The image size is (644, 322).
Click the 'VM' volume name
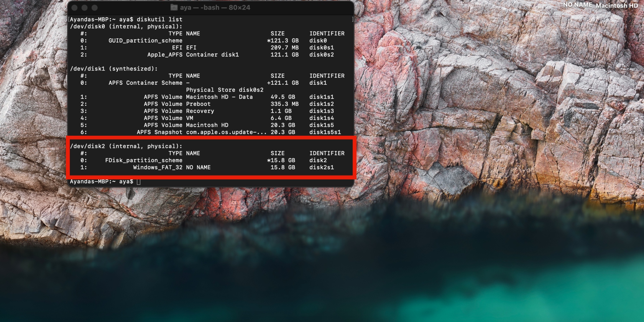(x=189, y=118)
